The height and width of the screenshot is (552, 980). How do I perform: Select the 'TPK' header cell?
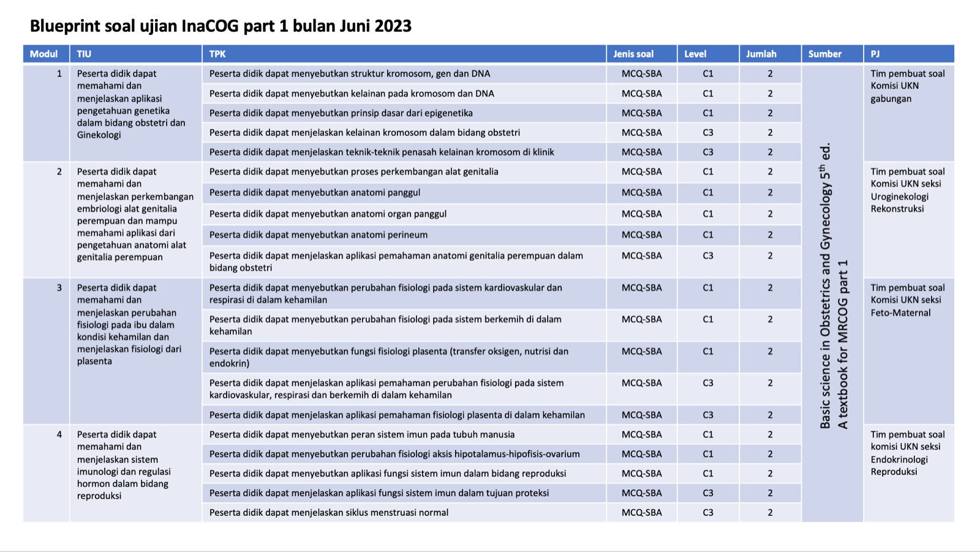[x=217, y=54]
